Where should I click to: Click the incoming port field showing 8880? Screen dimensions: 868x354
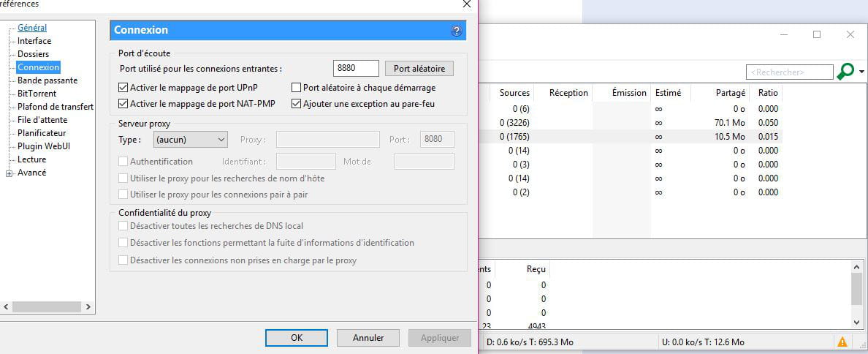(356, 68)
